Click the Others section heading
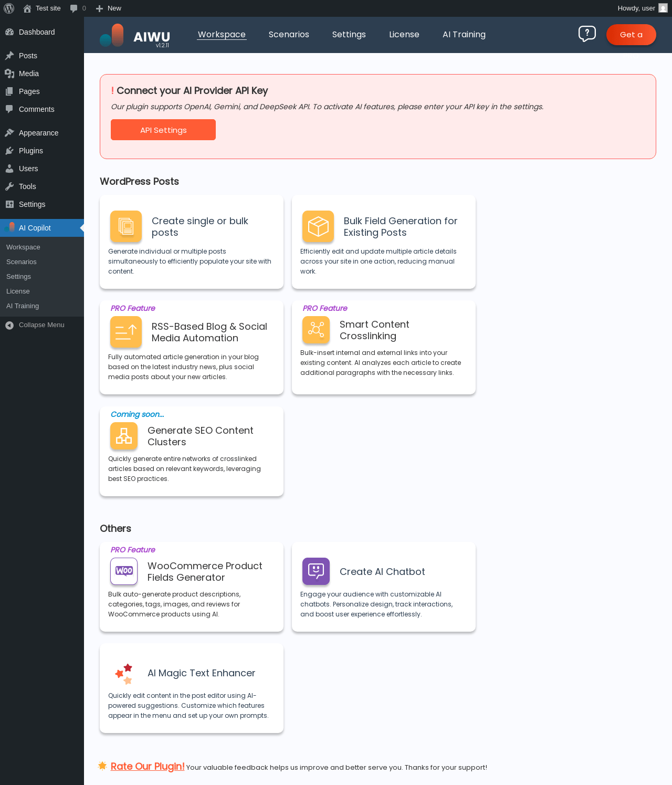The image size is (672, 785). (x=115, y=528)
